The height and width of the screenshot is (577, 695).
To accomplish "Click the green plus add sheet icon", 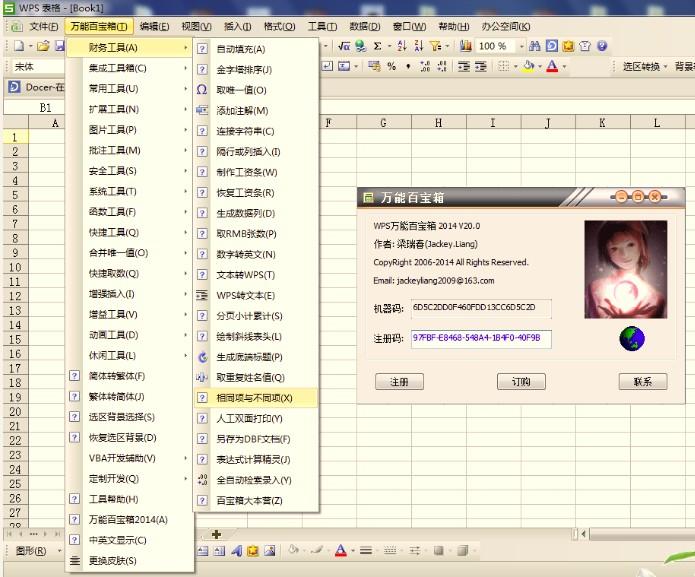I will pos(216,534).
